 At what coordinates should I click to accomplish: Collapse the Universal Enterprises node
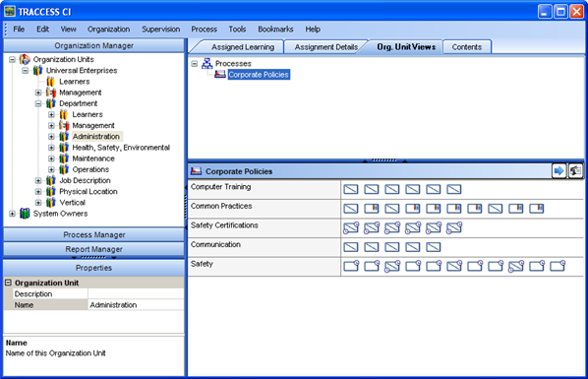tap(26, 70)
